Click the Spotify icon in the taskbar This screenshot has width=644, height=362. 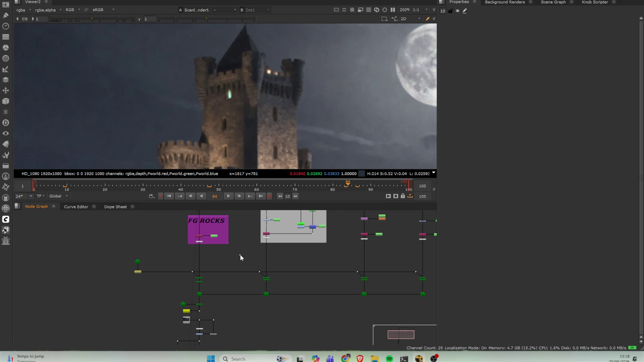click(389, 359)
